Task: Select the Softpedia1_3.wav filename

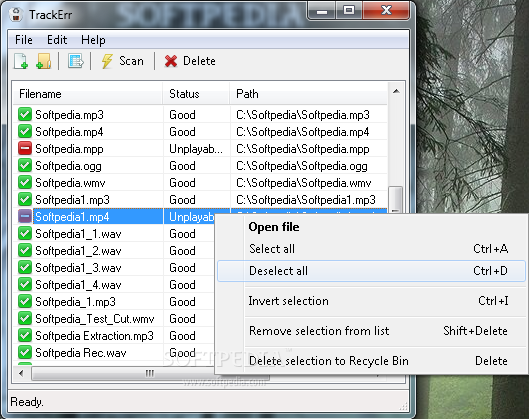Action: tap(78, 268)
